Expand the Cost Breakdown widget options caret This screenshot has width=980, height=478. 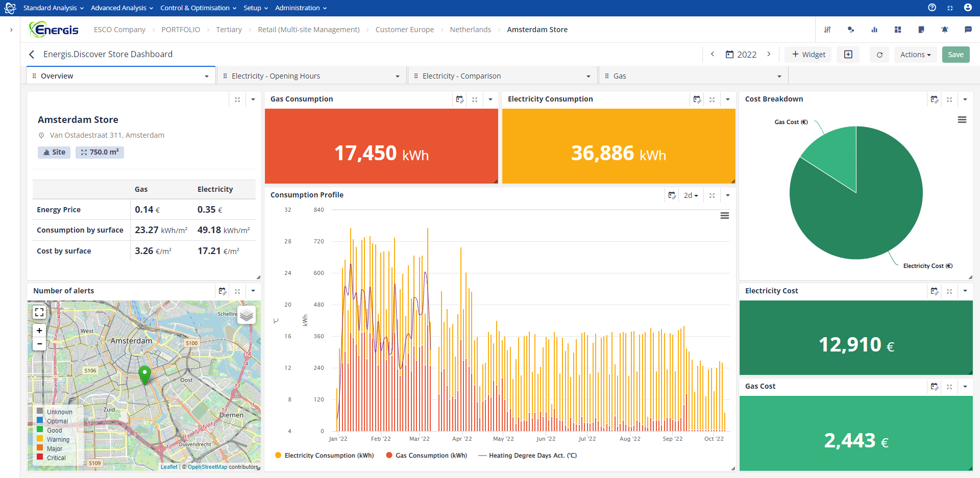tap(965, 99)
